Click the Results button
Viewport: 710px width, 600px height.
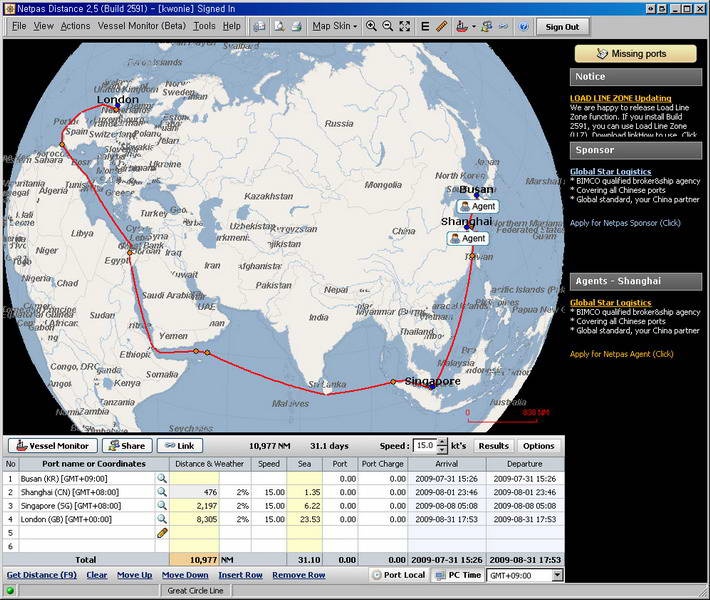point(494,446)
